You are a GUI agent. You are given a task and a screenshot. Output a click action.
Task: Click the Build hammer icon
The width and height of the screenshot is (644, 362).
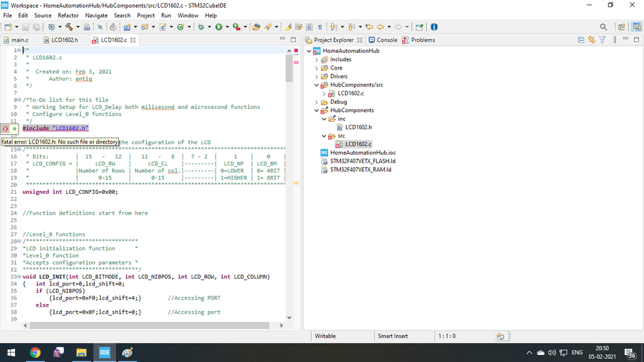tap(69, 27)
